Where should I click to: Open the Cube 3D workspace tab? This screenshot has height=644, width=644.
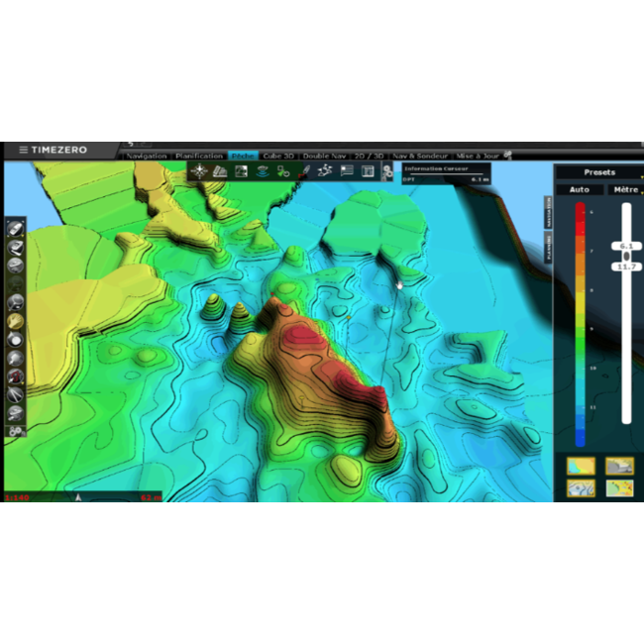tap(278, 157)
